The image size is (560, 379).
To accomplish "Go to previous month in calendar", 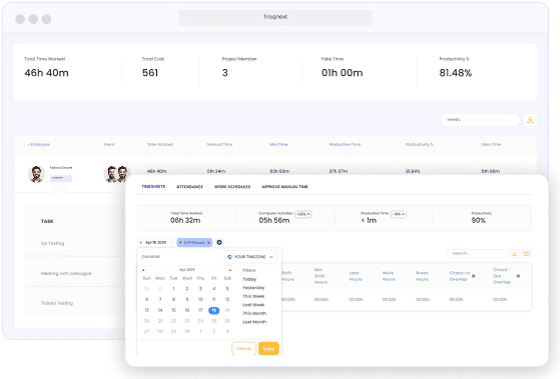I will (x=144, y=270).
